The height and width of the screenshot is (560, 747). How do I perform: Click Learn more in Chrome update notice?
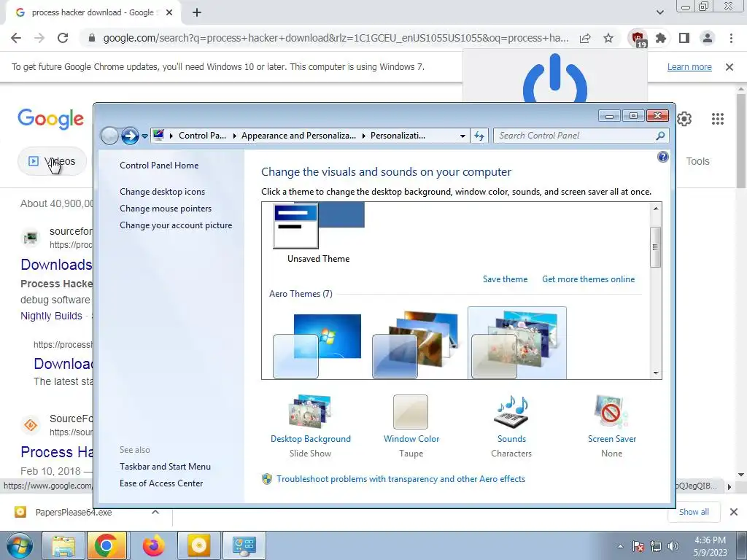689,66
